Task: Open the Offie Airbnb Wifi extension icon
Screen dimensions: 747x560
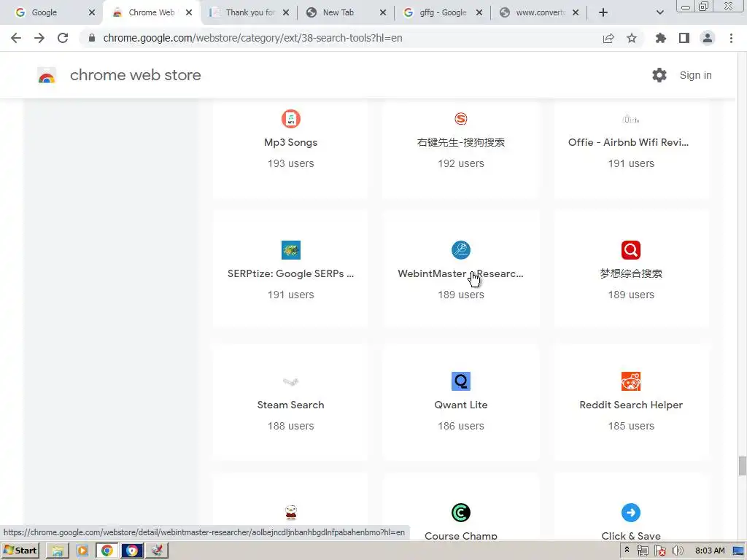Action: (x=631, y=119)
